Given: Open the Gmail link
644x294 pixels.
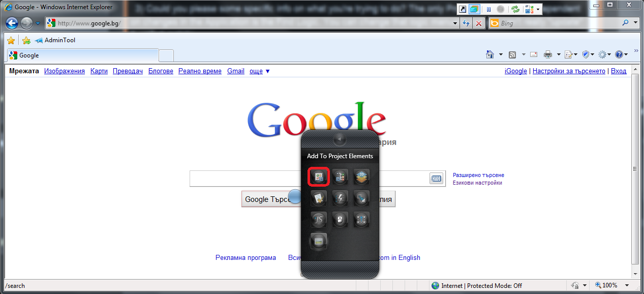Looking at the screenshot, I should coord(236,71).
